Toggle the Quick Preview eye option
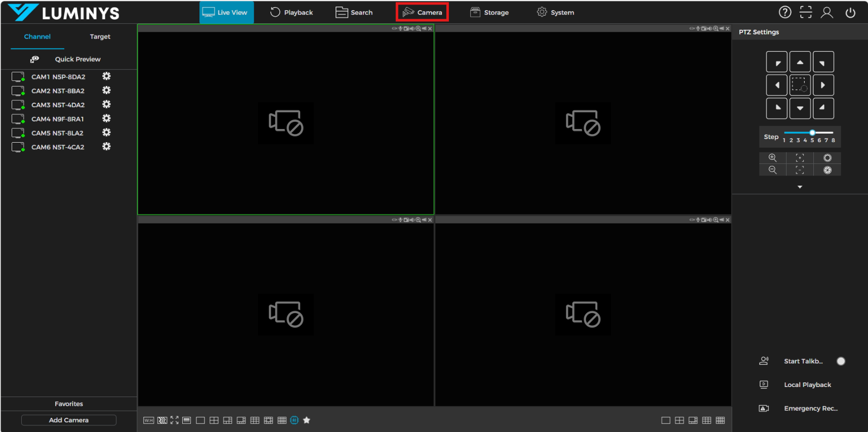Viewport: 868px width, 432px height. [34, 59]
